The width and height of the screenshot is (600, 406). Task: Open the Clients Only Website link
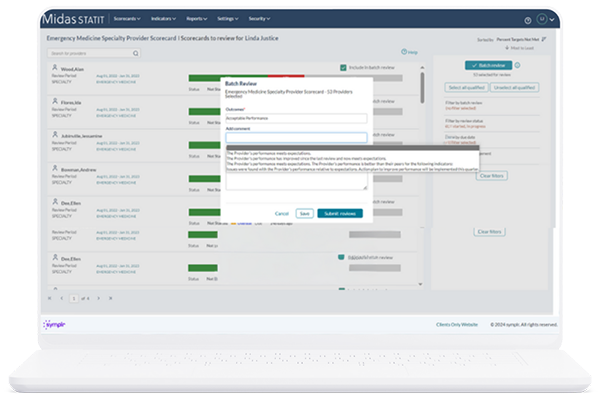click(x=457, y=324)
